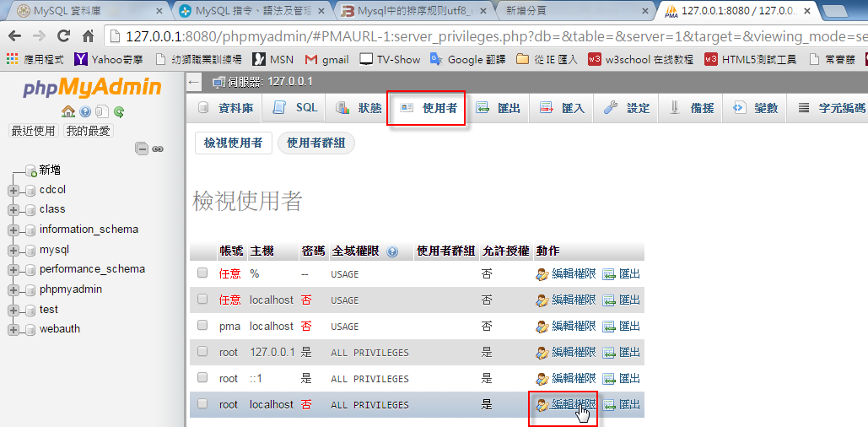Open the gmail bookmark
The height and width of the screenshot is (427, 868).
(x=326, y=59)
